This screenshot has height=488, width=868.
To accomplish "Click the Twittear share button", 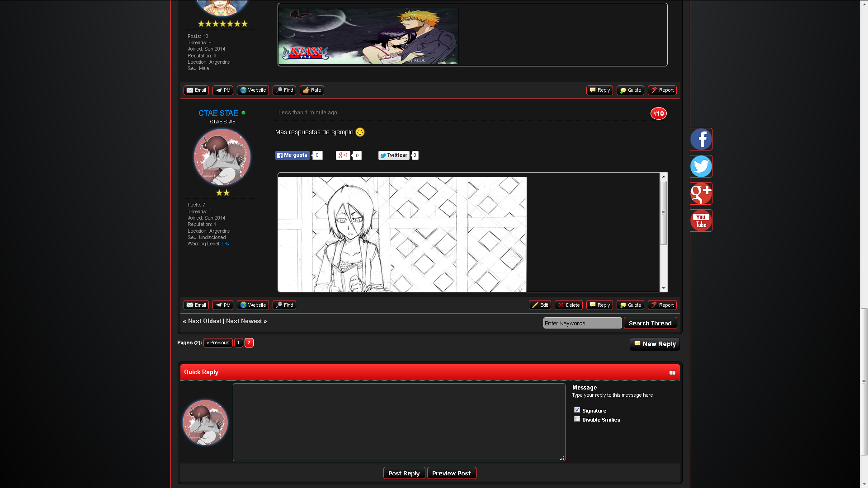I will click(x=394, y=155).
